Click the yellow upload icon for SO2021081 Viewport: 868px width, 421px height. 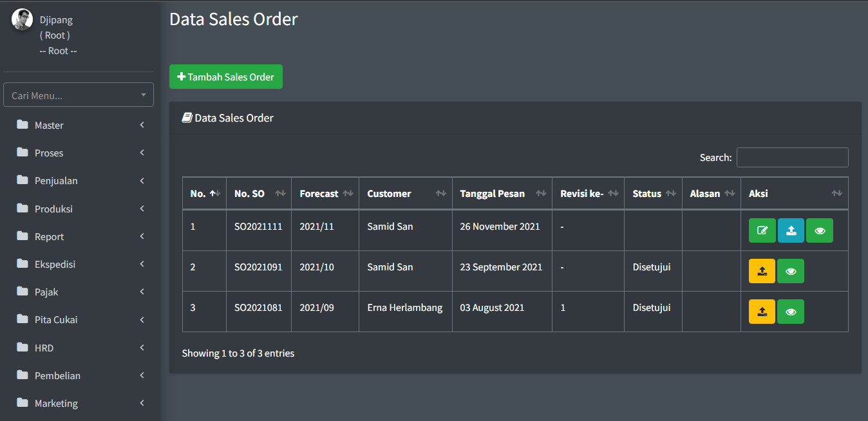point(762,312)
